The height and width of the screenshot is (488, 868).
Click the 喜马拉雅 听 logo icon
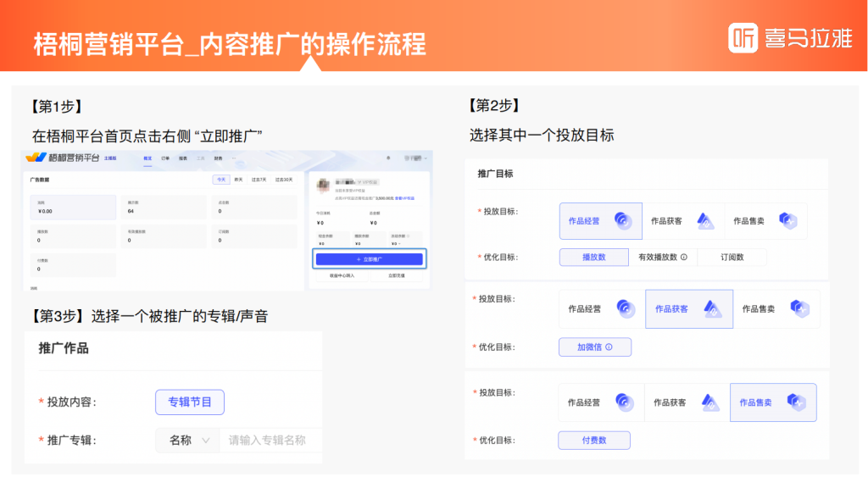743,37
